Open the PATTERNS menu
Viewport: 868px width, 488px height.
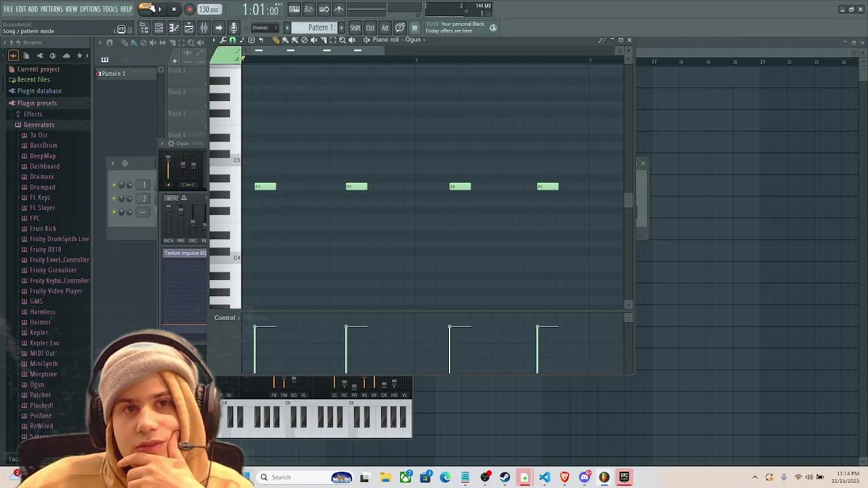tap(52, 9)
